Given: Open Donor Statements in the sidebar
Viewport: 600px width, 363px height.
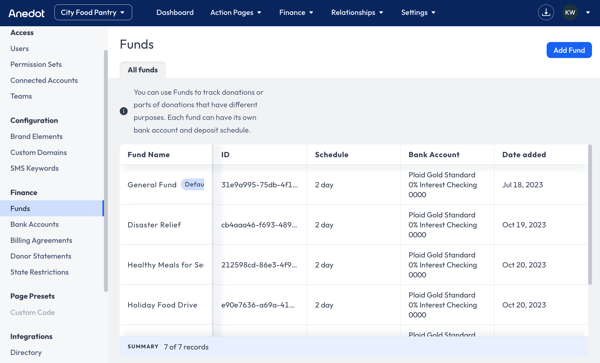Looking at the screenshot, I should click(x=41, y=256).
